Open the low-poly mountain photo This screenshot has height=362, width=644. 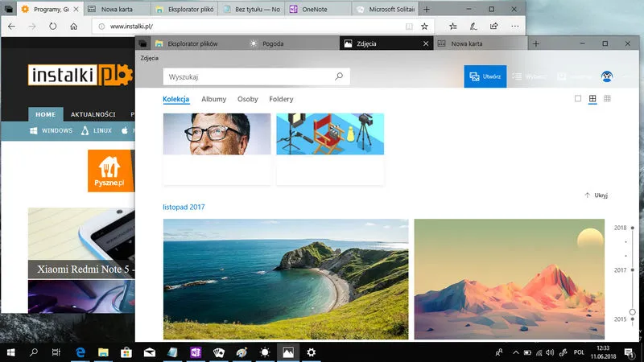pos(510,279)
